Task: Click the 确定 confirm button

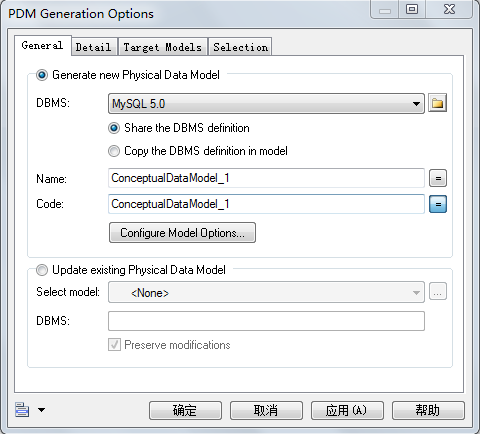Action: point(185,410)
